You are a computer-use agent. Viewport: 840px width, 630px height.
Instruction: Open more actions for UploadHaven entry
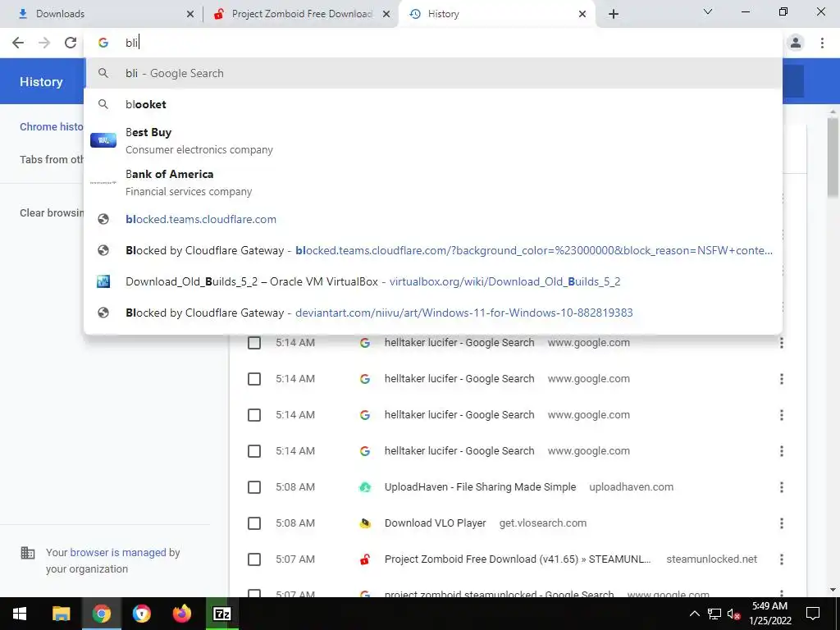pos(782,487)
